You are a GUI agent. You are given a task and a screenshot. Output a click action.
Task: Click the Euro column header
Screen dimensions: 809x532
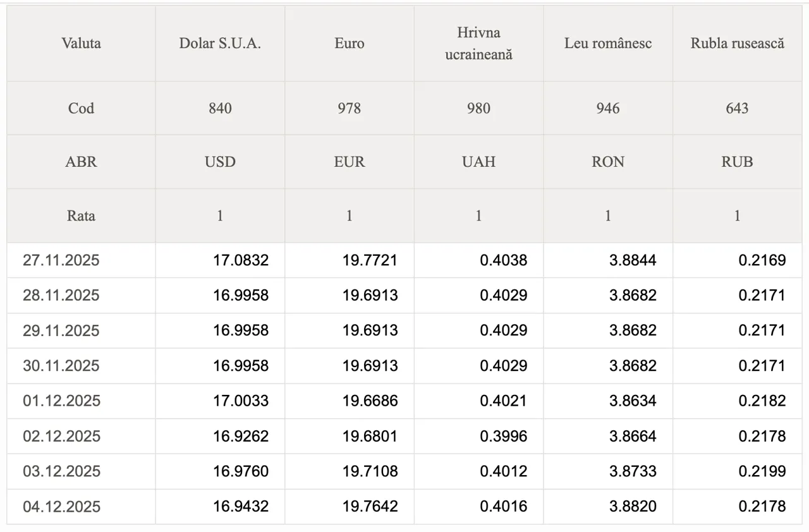(x=350, y=44)
